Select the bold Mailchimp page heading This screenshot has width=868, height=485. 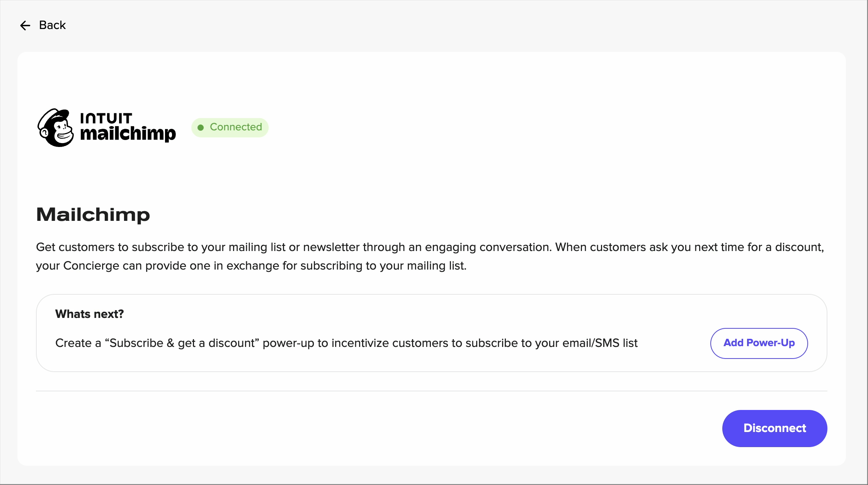(93, 215)
